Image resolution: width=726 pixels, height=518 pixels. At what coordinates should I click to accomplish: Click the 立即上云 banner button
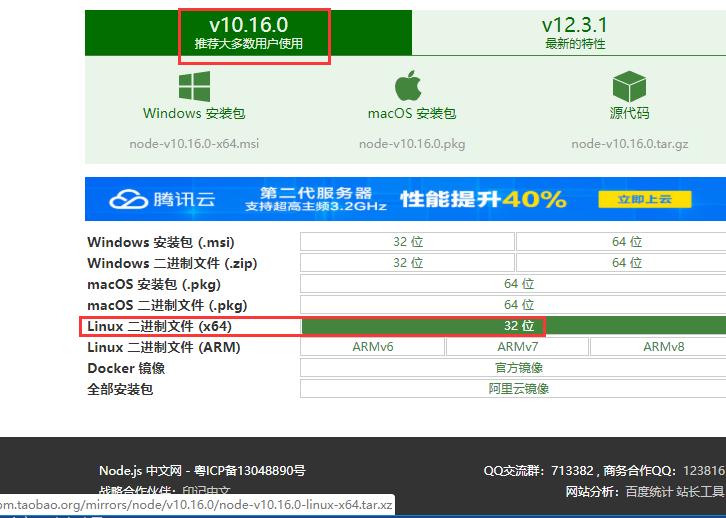645,200
